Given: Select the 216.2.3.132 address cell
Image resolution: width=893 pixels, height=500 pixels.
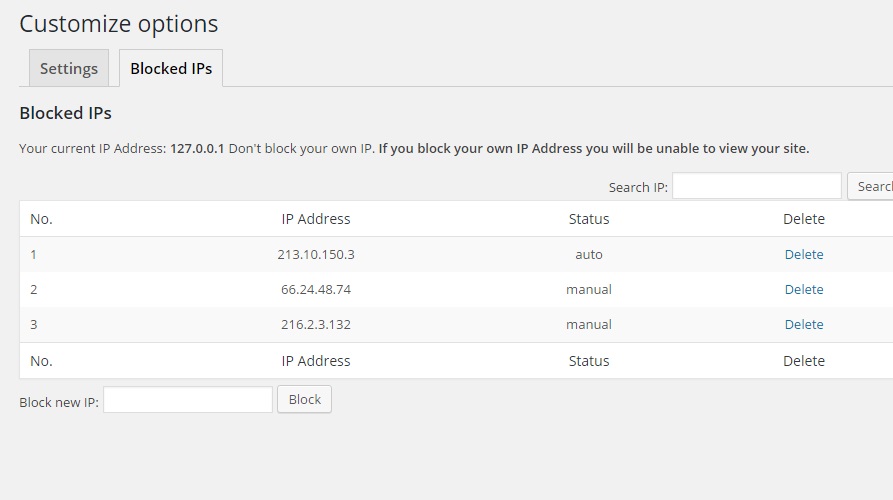Looking at the screenshot, I should (x=316, y=324).
